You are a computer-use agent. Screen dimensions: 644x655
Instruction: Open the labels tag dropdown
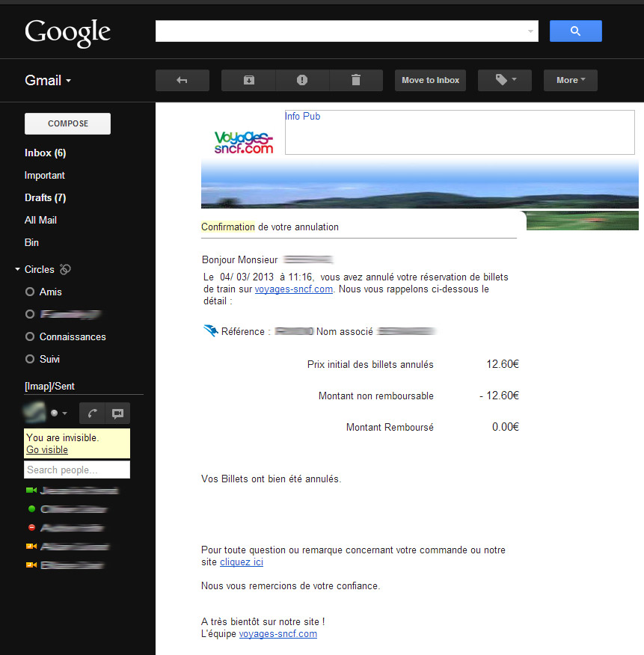(504, 80)
